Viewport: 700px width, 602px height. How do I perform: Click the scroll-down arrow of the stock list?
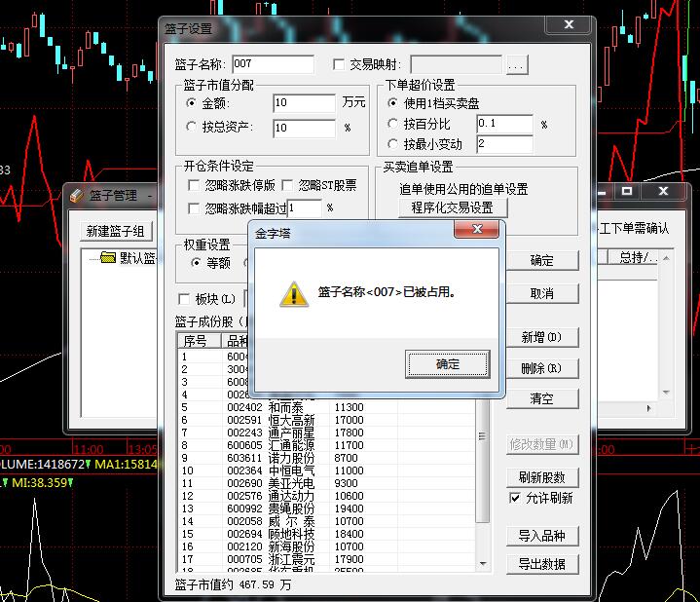[x=482, y=562]
